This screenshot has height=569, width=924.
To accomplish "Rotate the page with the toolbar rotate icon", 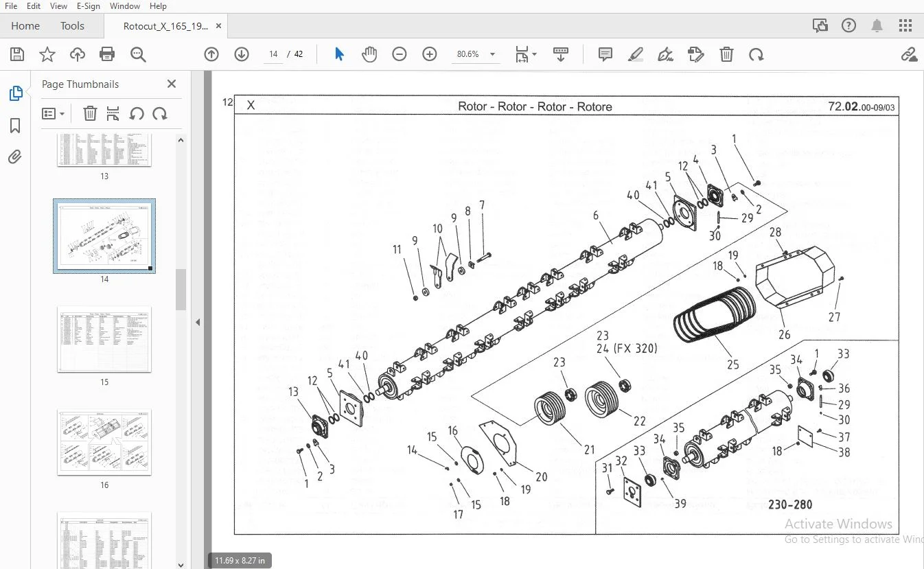I will click(x=756, y=54).
